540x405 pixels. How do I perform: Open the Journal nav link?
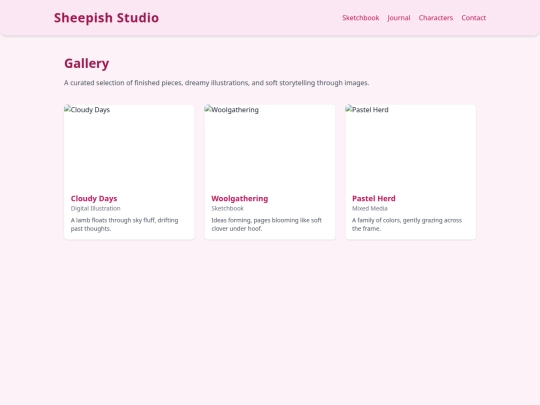coord(399,18)
